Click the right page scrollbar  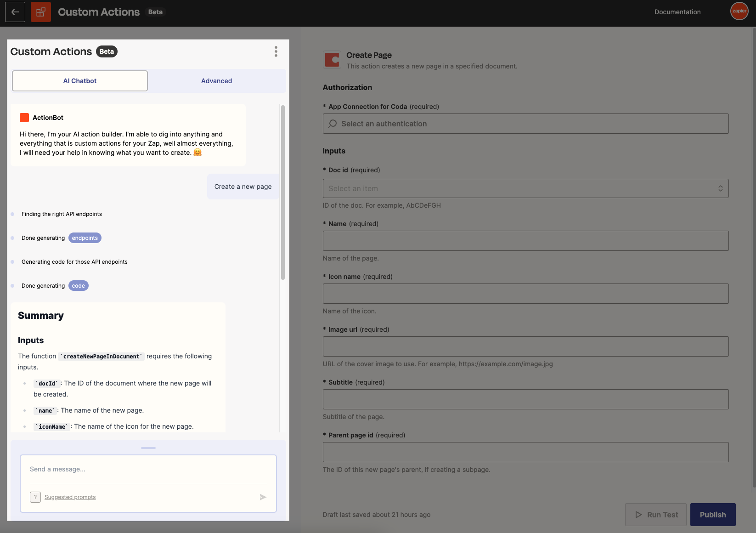[754, 257]
